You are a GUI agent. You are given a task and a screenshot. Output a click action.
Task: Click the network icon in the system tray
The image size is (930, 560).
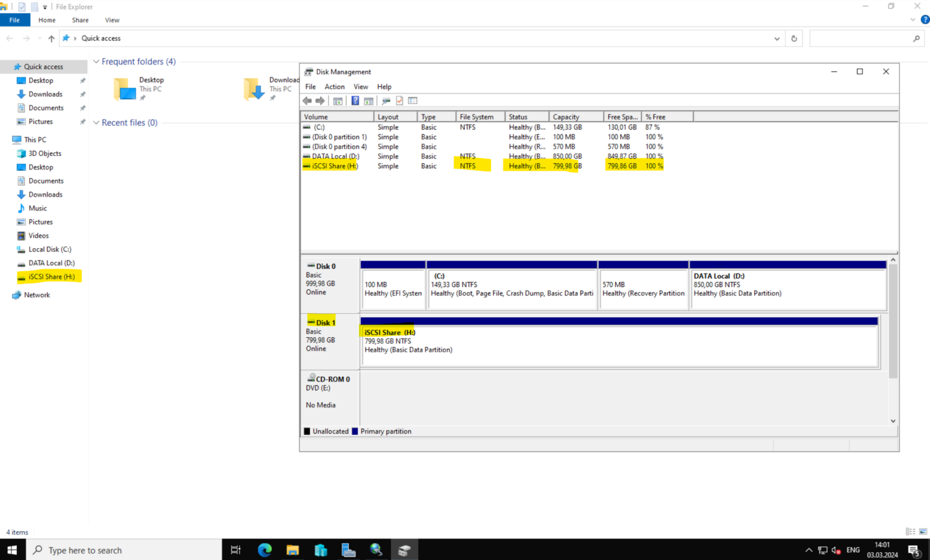[822, 550]
